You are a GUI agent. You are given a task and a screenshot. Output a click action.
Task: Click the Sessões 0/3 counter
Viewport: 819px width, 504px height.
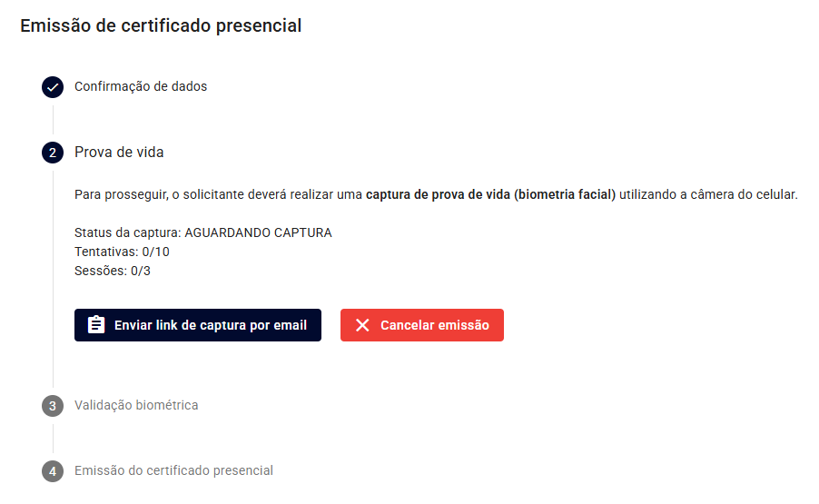click(x=113, y=271)
